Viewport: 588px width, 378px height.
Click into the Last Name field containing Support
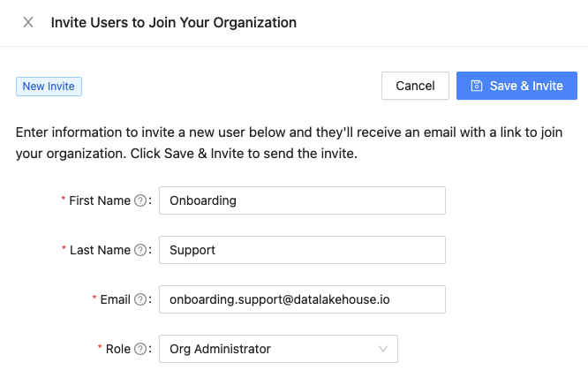(302, 250)
